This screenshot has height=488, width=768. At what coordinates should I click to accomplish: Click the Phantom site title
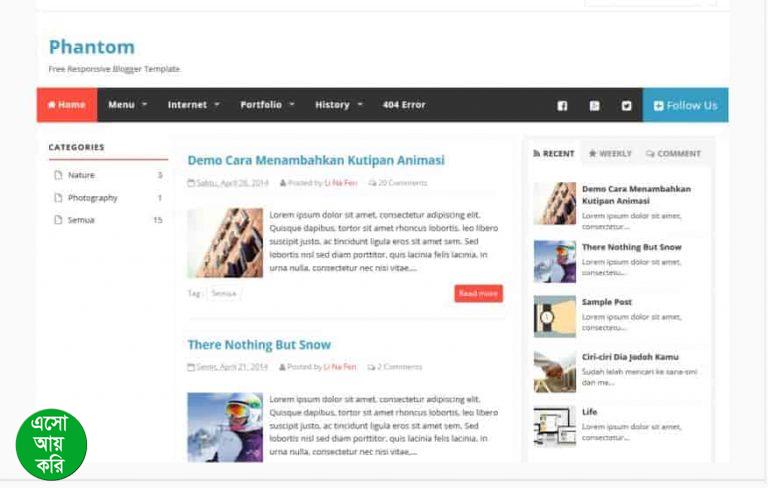[x=92, y=47]
